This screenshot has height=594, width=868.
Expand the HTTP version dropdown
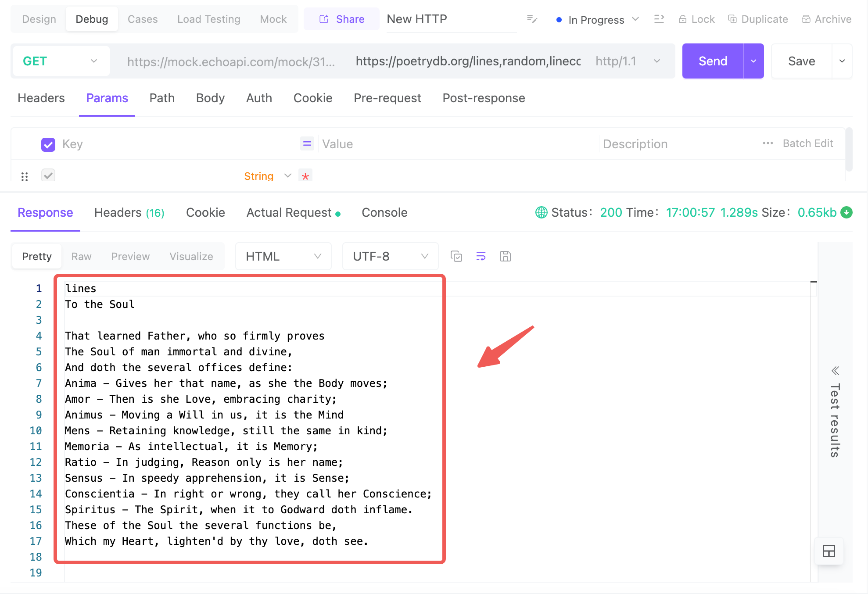pyautogui.click(x=658, y=61)
